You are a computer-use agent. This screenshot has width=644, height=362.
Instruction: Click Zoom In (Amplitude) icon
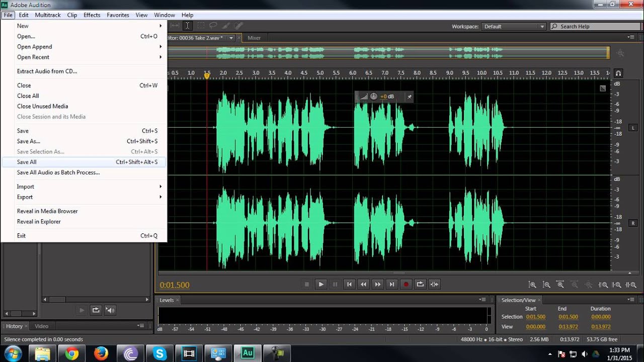pos(532,285)
